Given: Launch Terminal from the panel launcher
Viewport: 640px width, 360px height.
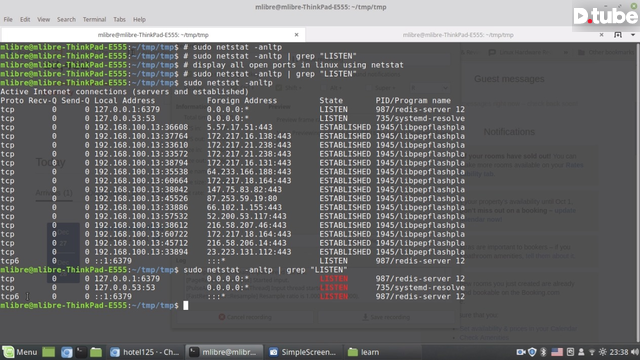Looking at the screenshot, I should coord(81,352).
